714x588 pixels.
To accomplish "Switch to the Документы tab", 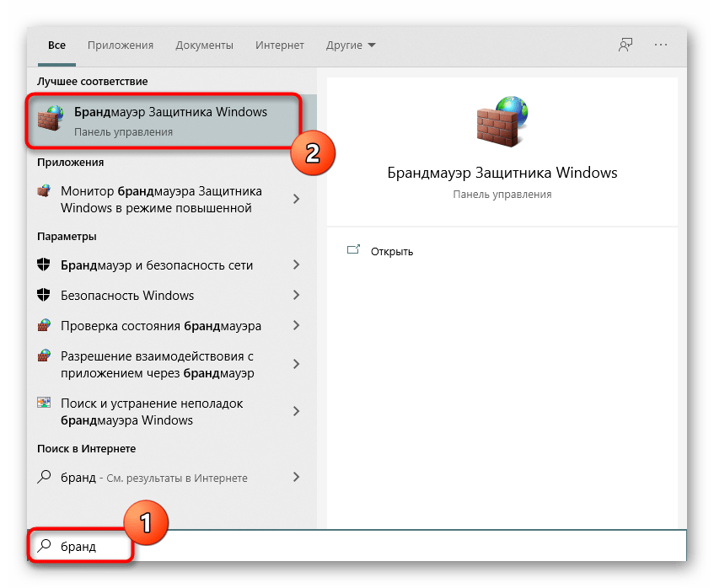I will point(204,45).
